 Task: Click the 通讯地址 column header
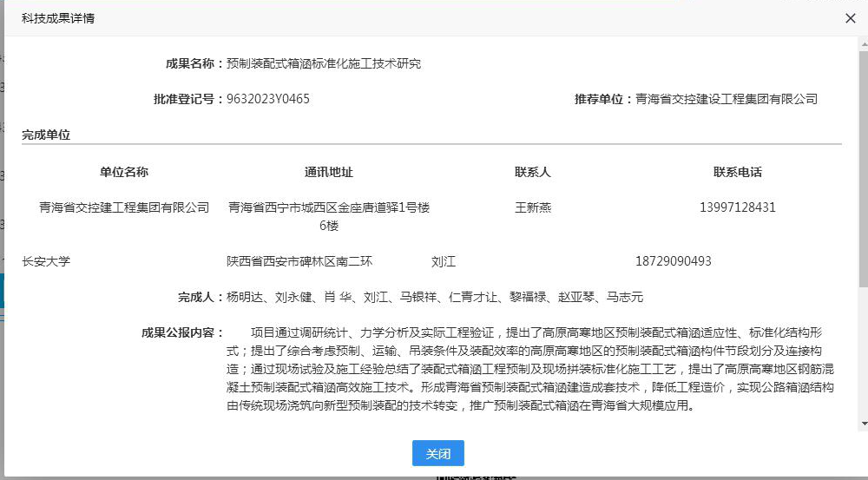click(x=329, y=172)
